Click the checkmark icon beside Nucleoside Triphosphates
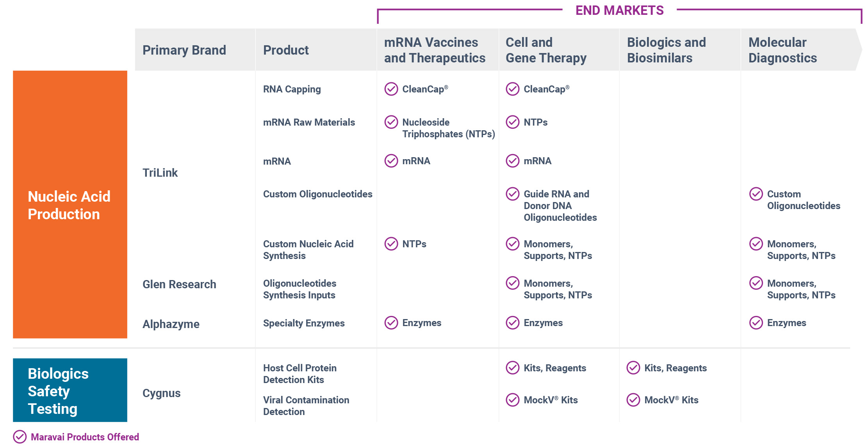868x447 pixels. [x=391, y=122]
